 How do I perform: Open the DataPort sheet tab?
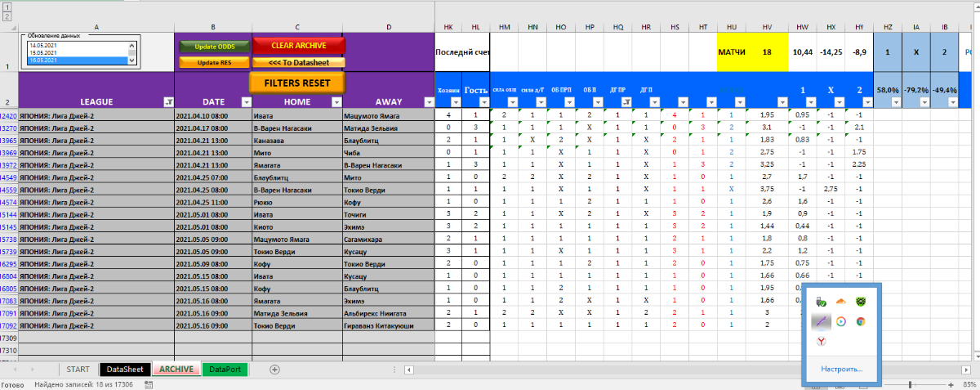click(225, 370)
